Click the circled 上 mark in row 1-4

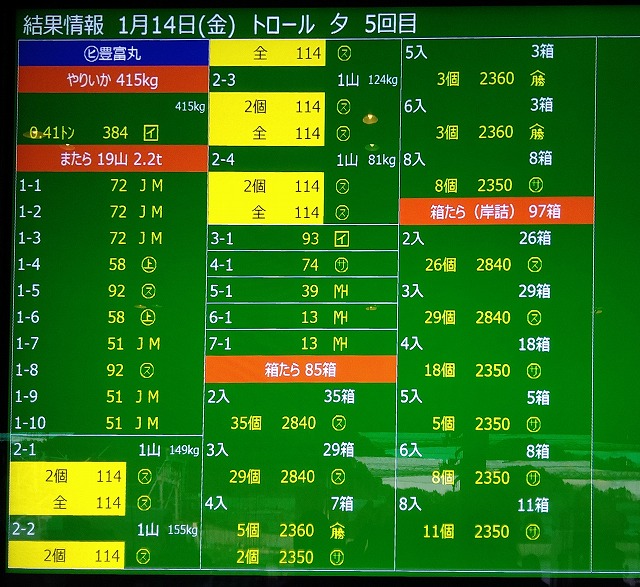click(x=147, y=265)
